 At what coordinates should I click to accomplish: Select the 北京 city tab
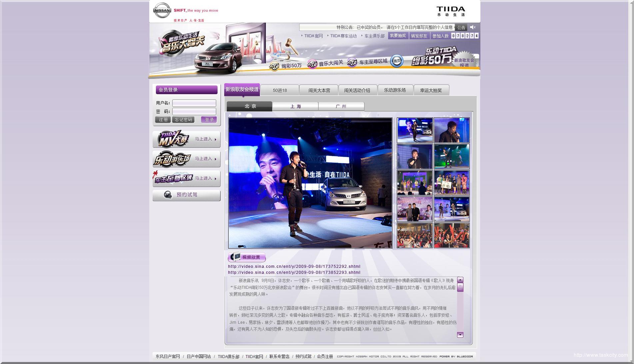coord(250,106)
